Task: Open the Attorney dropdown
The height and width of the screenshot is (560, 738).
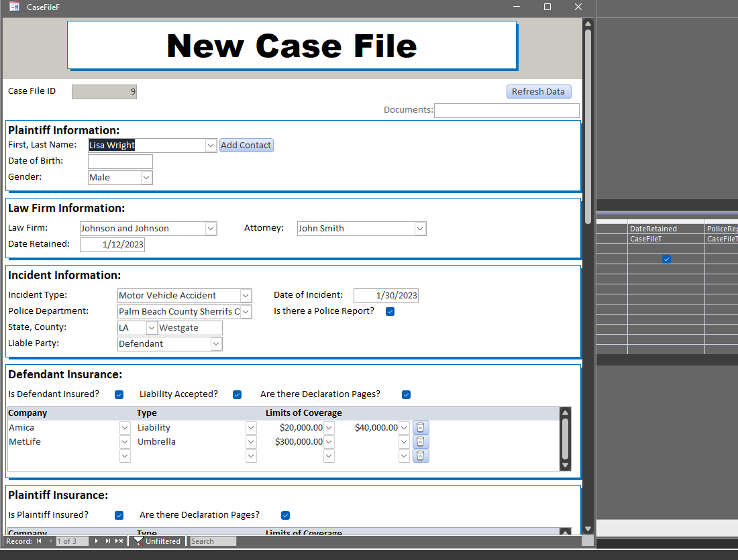Action: pos(419,228)
